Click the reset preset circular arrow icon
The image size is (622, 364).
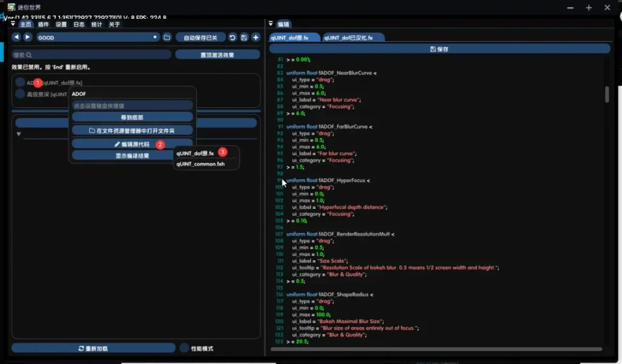(x=232, y=38)
